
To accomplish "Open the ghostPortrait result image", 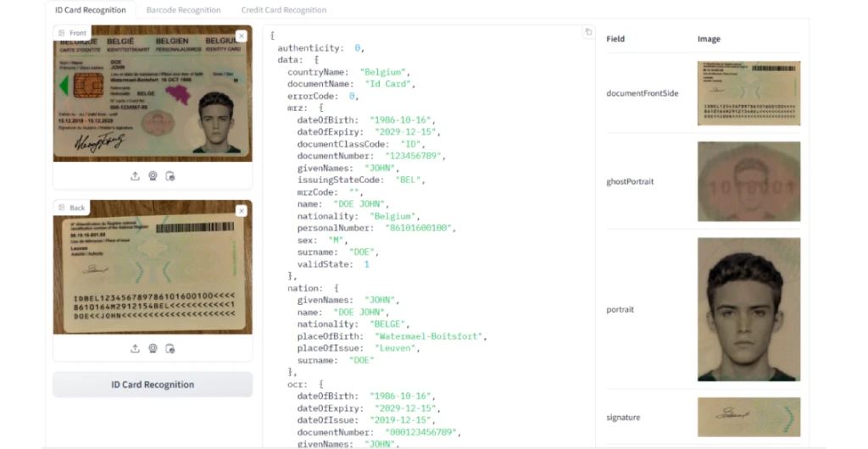I will (748, 181).
